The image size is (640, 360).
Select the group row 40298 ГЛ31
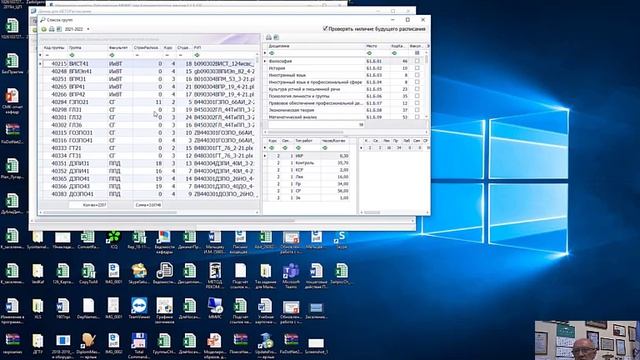coord(149,109)
